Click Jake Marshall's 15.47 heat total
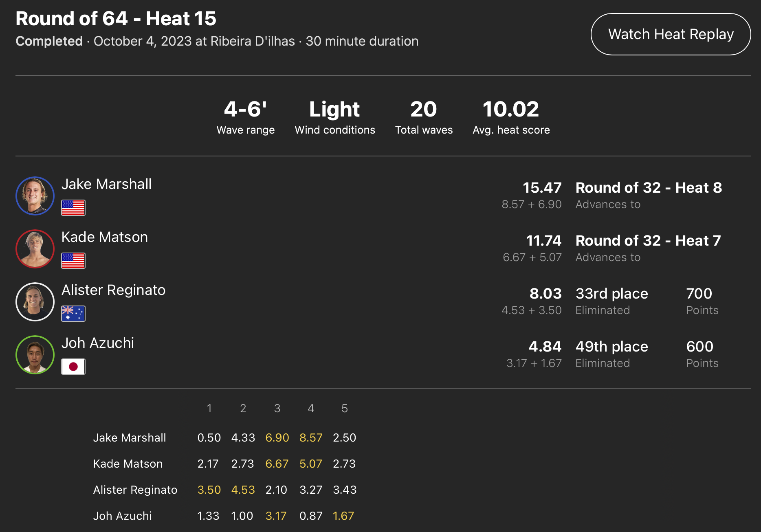Viewport: 761px width, 532px height. [x=542, y=188]
